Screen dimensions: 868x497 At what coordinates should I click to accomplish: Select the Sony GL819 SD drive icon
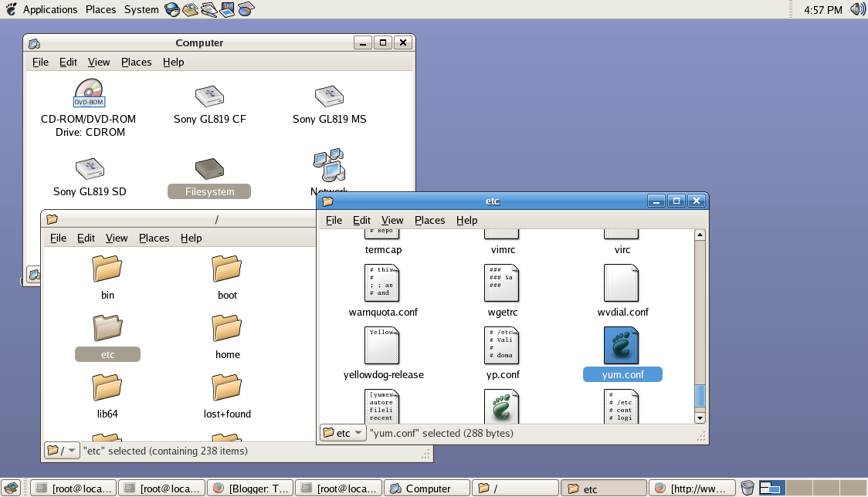[90, 169]
